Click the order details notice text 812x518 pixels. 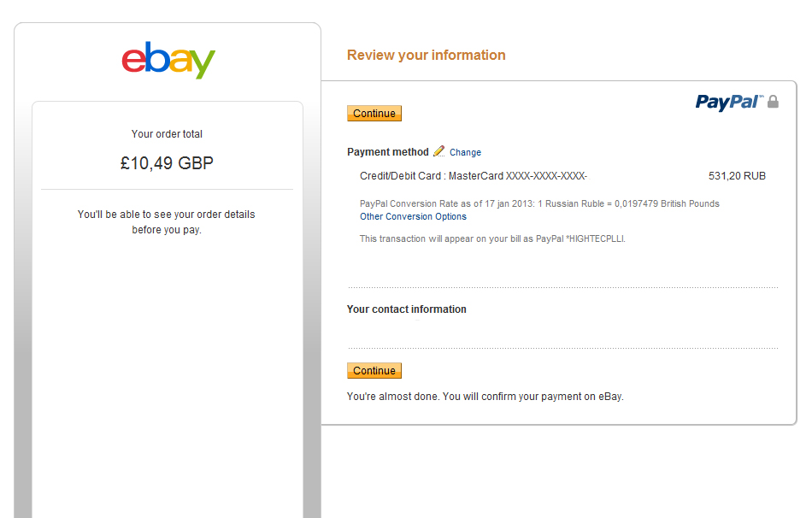(x=167, y=222)
